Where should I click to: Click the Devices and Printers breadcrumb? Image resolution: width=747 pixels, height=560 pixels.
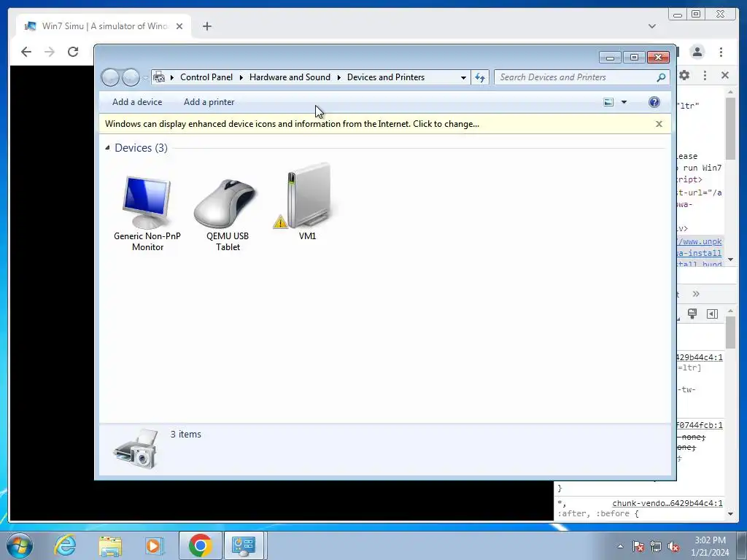coord(385,77)
